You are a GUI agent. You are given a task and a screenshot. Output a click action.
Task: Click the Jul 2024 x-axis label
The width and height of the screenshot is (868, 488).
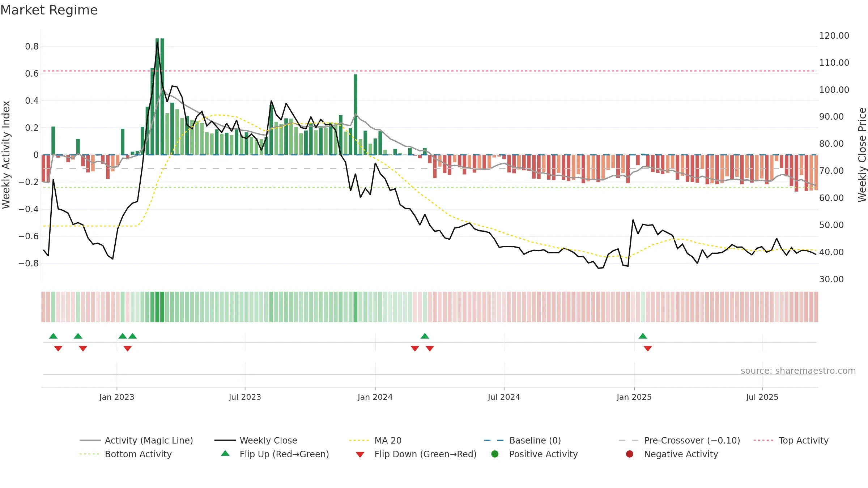tap(504, 397)
